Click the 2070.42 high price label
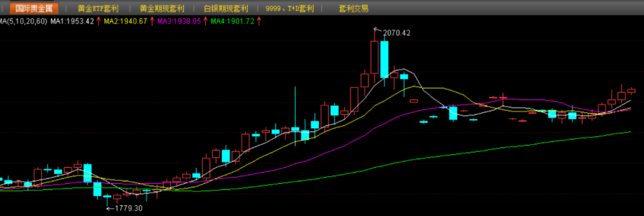 (x=397, y=33)
